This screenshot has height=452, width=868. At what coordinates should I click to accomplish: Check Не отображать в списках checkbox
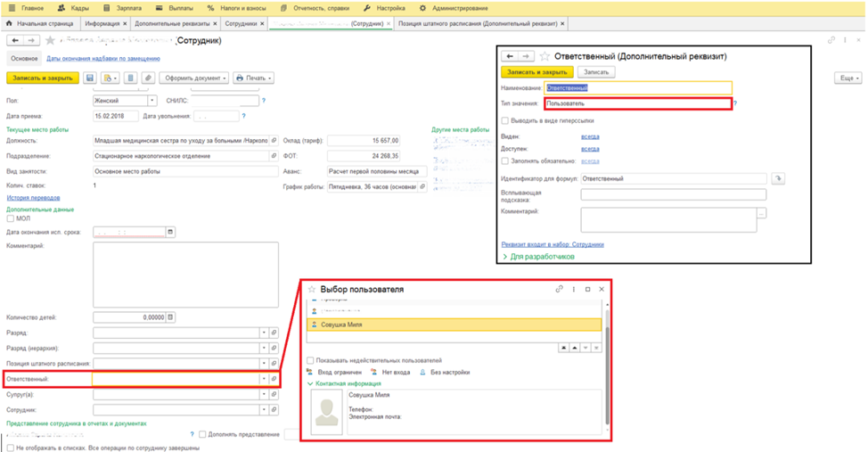[10, 448]
